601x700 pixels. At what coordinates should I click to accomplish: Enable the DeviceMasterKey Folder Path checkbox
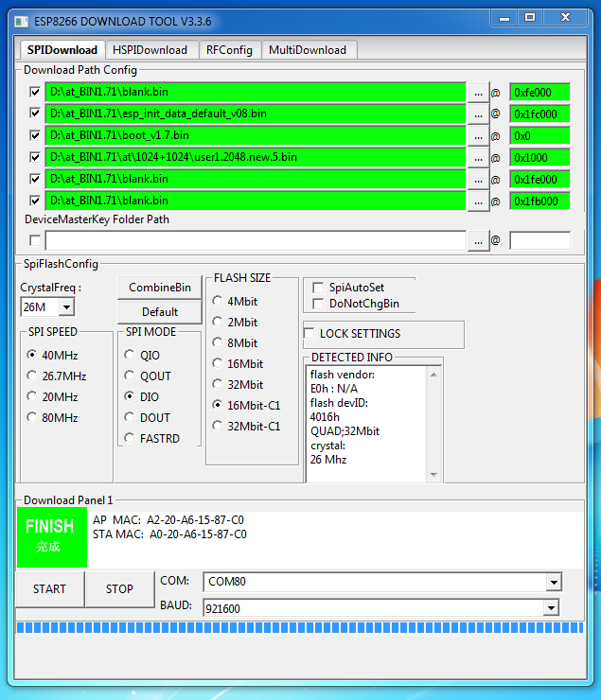coord(35,240)
